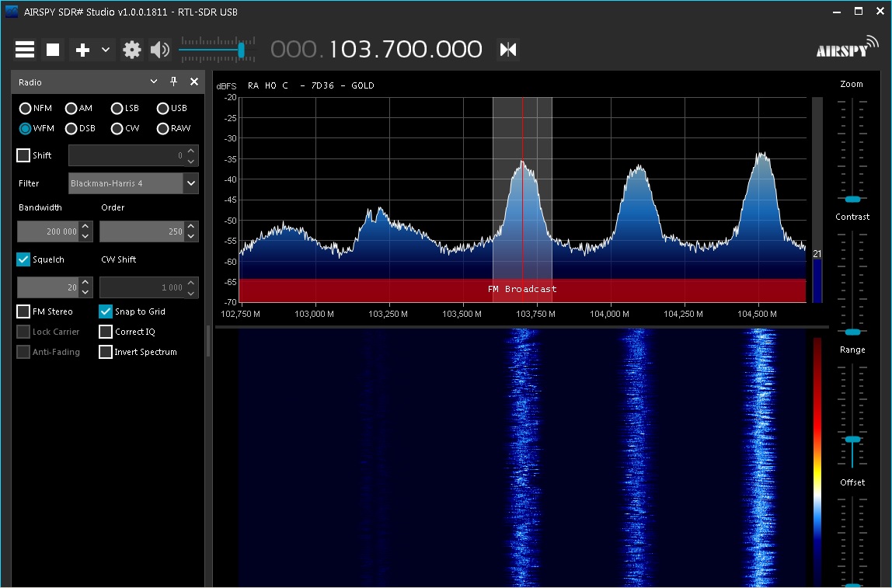Screen dimensions: 892x588
Task: Decrease Order with down arrow
Action: [191, 236]
